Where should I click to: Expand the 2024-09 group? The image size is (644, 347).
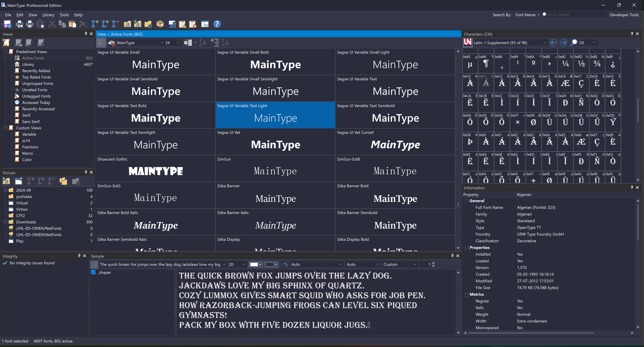click(x=5, y=190)
